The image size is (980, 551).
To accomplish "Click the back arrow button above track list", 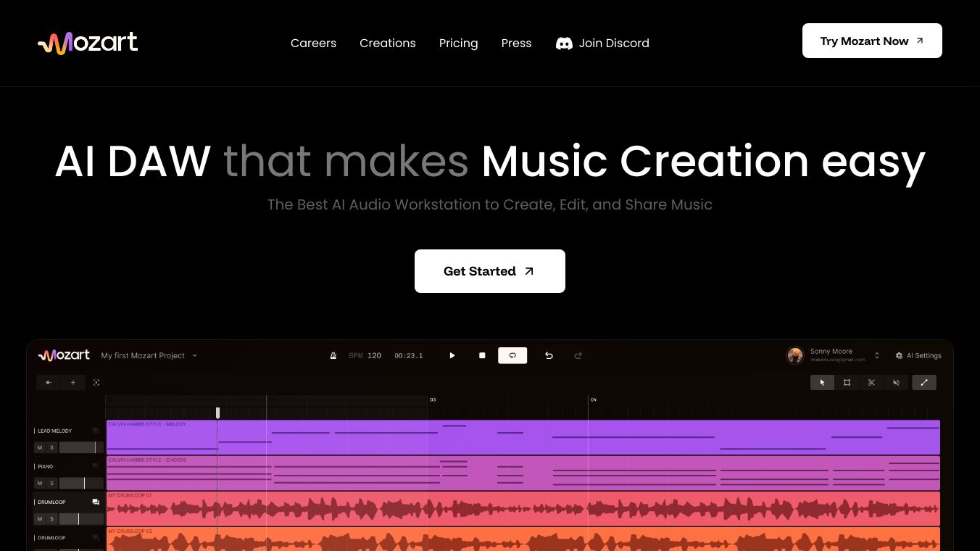I will click(49, 382).
